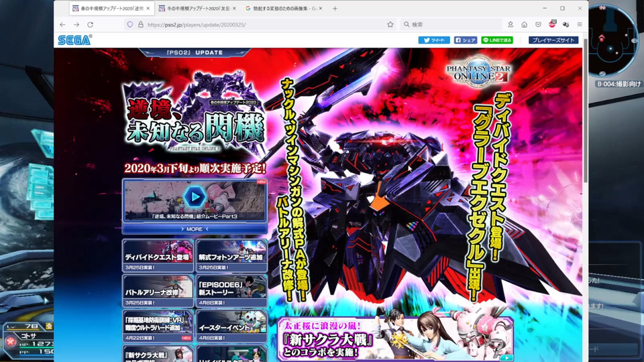Open the 新サクラ大戦 collab card
The image size is (644, 362).
pyautogui.click(x=158, y=354)
